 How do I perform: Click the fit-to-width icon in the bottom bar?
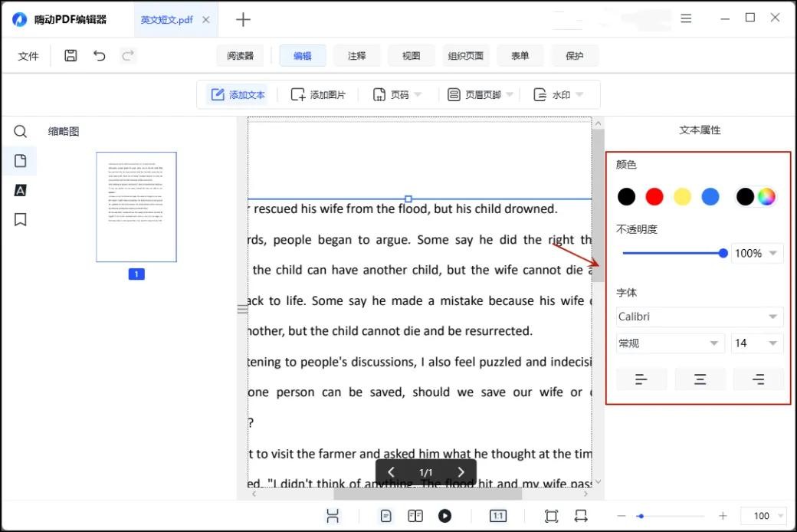point(581,516)
